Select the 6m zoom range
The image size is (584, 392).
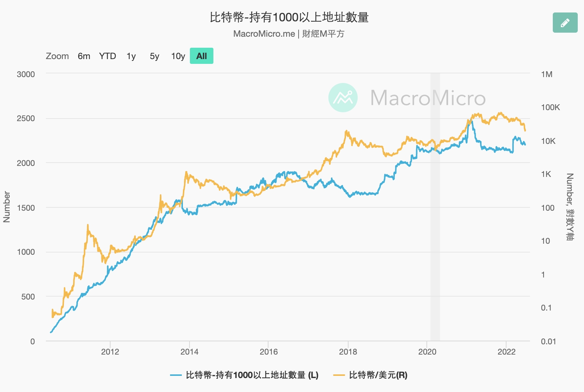tap(84, 56)
